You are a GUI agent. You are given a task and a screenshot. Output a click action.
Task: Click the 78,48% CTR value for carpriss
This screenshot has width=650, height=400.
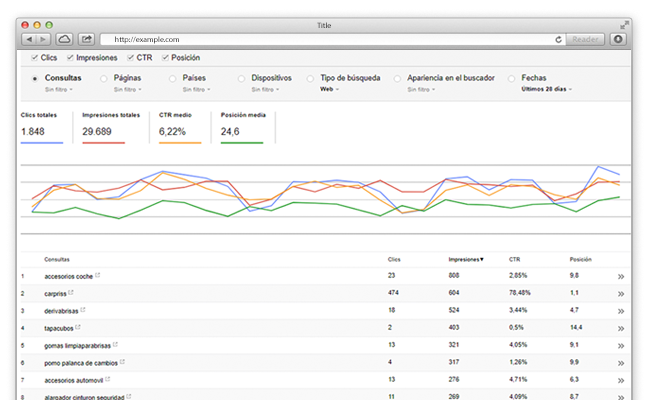click(520, 293)
